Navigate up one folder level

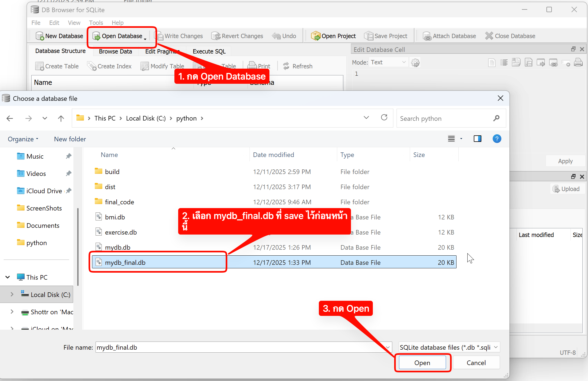point(61,118)
